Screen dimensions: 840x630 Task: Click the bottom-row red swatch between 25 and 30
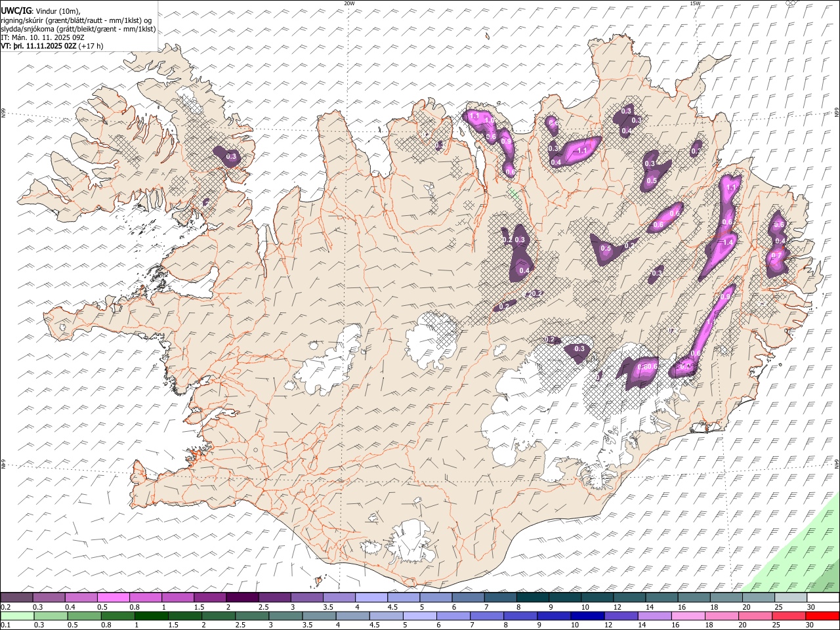point(789,616)
